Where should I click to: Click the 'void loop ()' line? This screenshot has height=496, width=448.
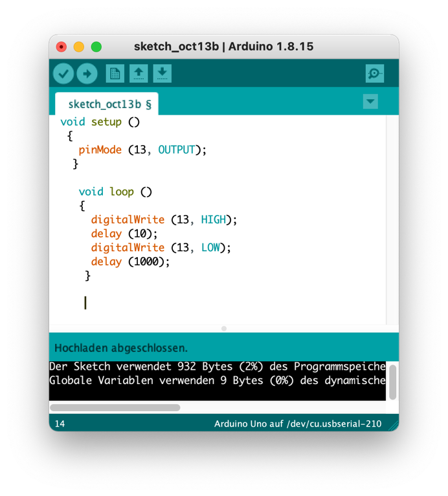click(115, 192)
